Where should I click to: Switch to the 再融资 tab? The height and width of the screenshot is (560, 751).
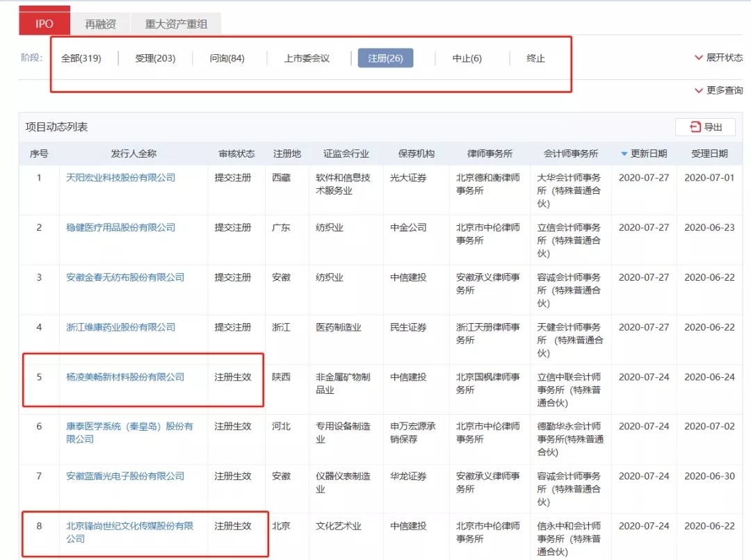[101, 24]
